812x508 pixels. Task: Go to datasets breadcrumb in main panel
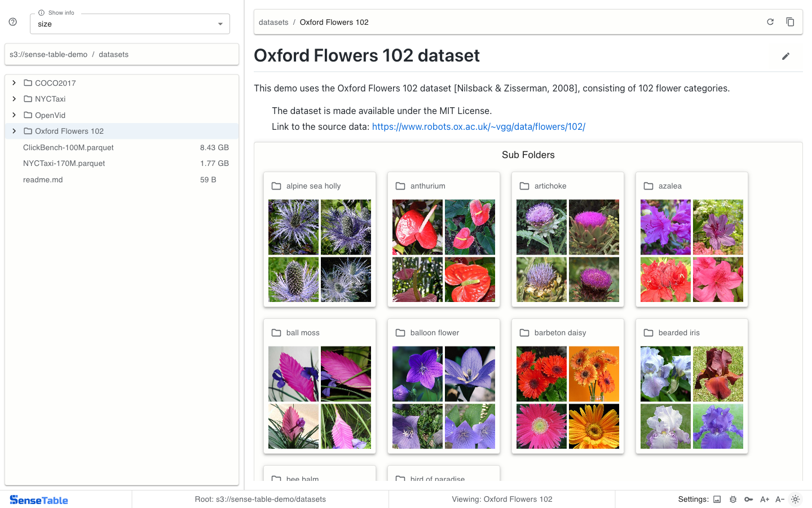pyautogui.click(x=273, y=23)
